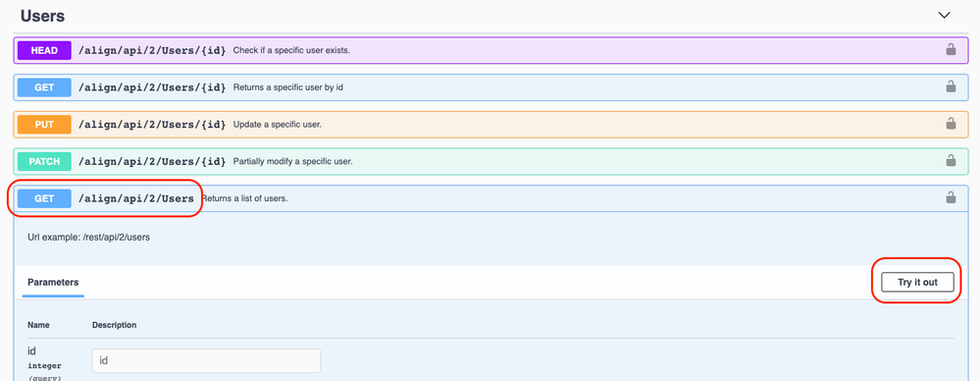Click the Try it out button
980x381 pixels.
917,282
